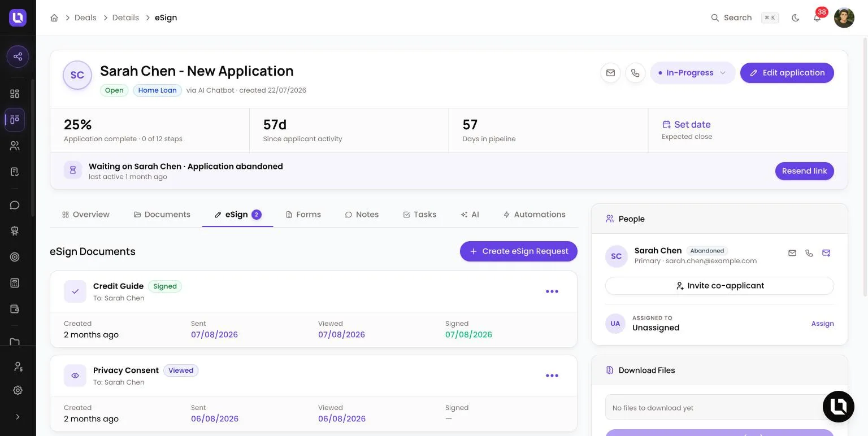Click the app logo in the sidebar

[x=18, y=18]
